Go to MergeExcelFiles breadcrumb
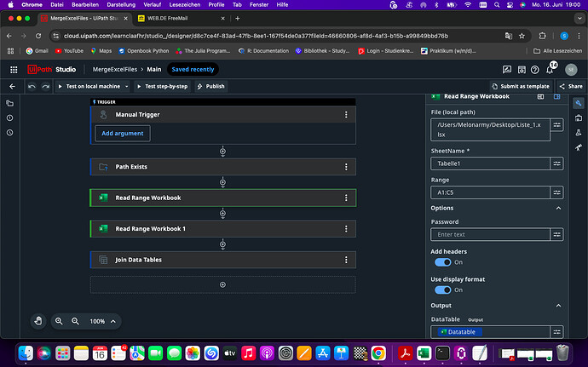 tap(115, 69)
